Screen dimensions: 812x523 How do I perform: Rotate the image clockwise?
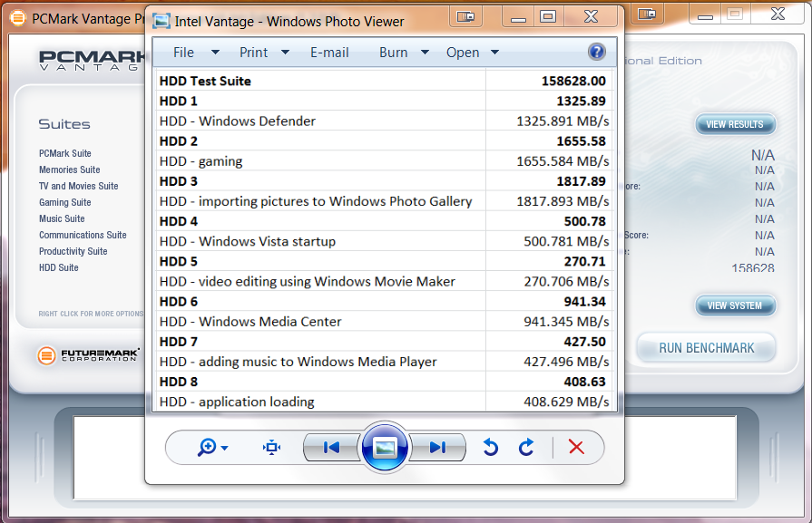pos(526,447)
